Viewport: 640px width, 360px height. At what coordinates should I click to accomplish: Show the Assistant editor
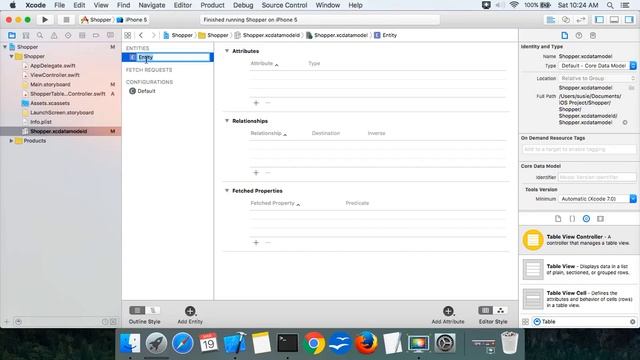(566, 20)
